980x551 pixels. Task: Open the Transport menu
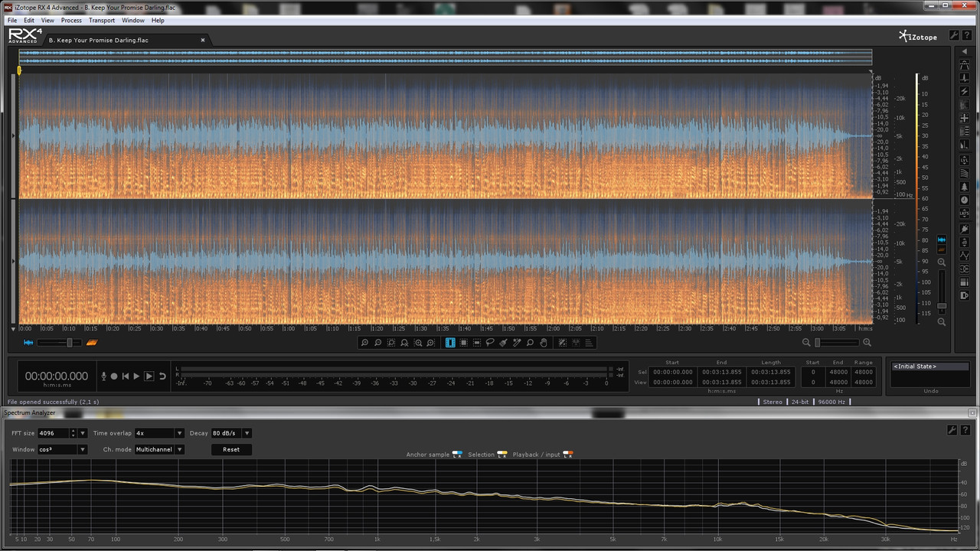coord(102,21)
